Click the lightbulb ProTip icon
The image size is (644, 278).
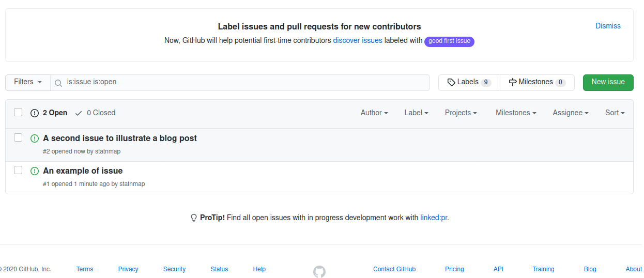tap(194, 218)
